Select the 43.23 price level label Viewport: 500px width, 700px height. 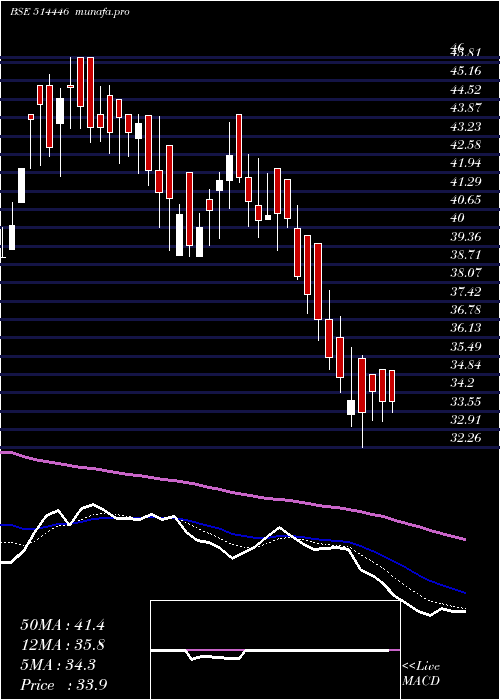pos(466,127)
